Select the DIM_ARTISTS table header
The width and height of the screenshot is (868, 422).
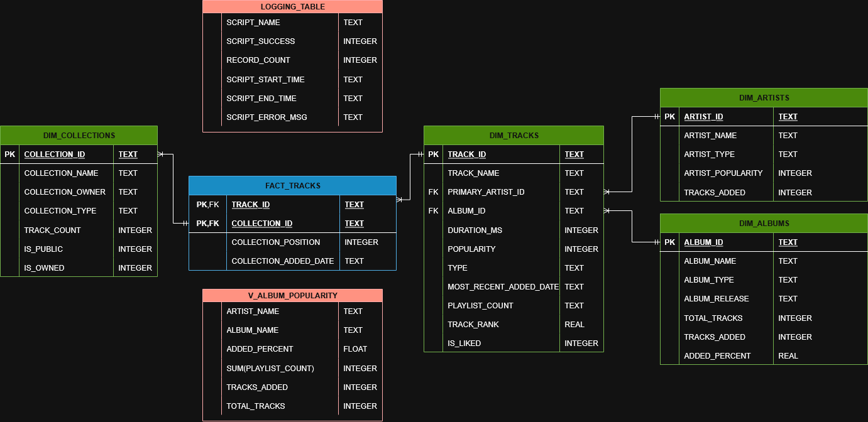click(x=764, y=97)
